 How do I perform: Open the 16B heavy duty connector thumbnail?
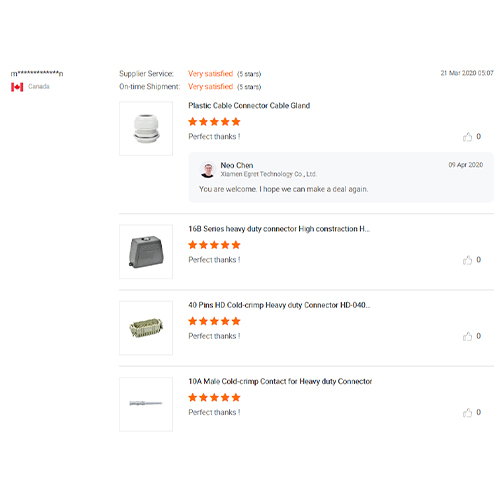pos(146,252)
